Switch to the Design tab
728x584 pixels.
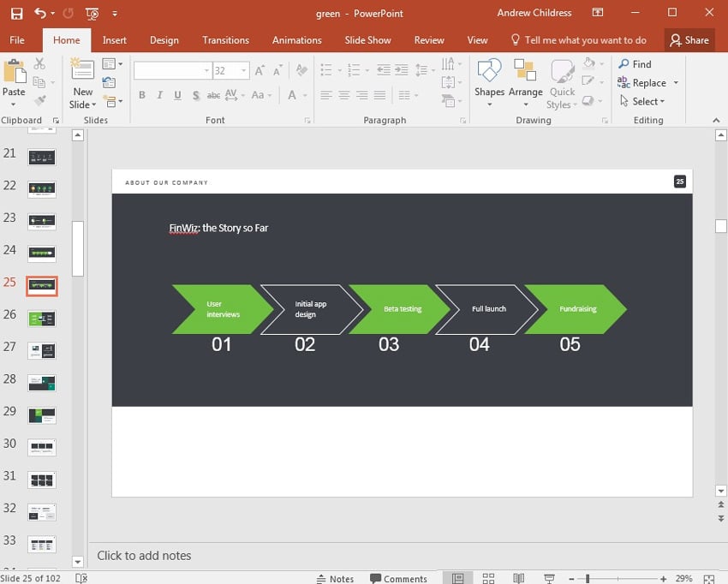pyautogui.click(x=164, y=40)
